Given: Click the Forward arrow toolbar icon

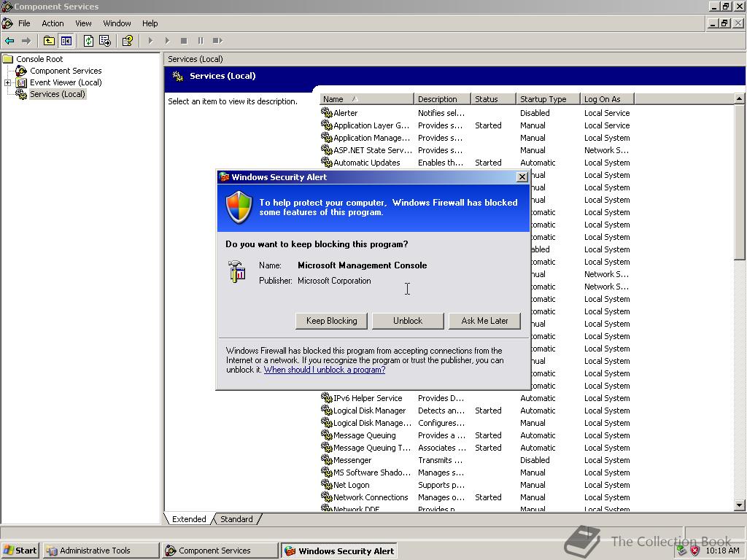Looking at the screenshot, I should [x=26, y=41].
